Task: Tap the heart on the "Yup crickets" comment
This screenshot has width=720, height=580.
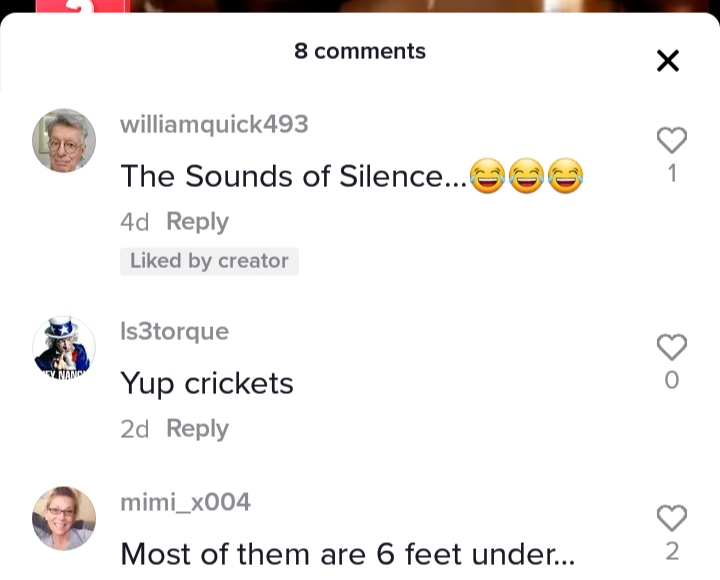Action: point(672,347)
